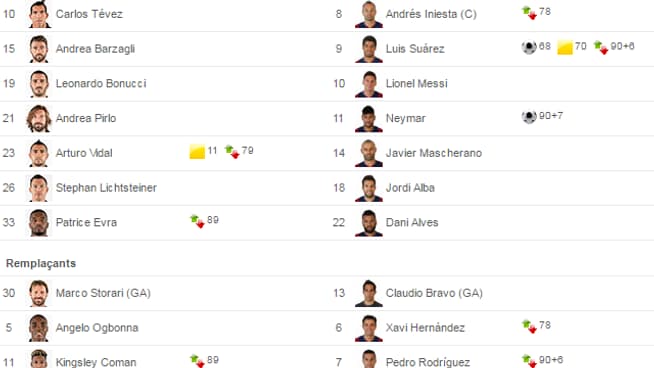Click Leonardo Bonucci's portrait thumbnail
Screen dimensions: 654x368
click(x=39, y=84)
